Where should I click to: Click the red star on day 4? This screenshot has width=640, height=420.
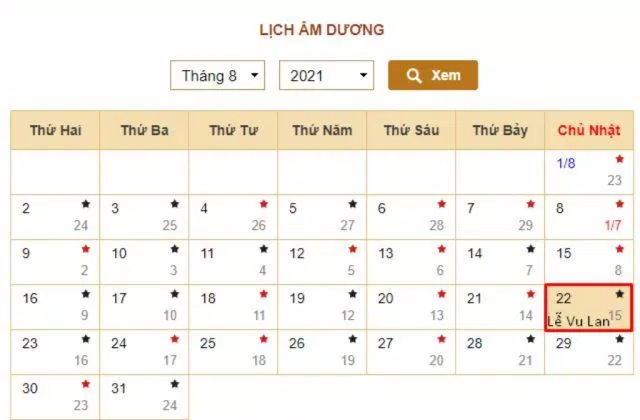[x=264, y=204]
